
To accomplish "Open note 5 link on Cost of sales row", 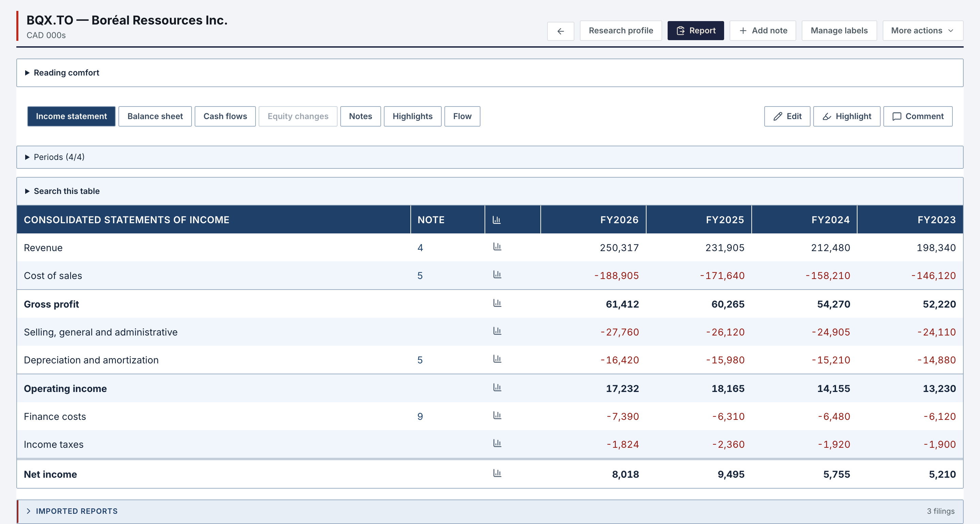I will pyautogui.click(x=420, y=276).
